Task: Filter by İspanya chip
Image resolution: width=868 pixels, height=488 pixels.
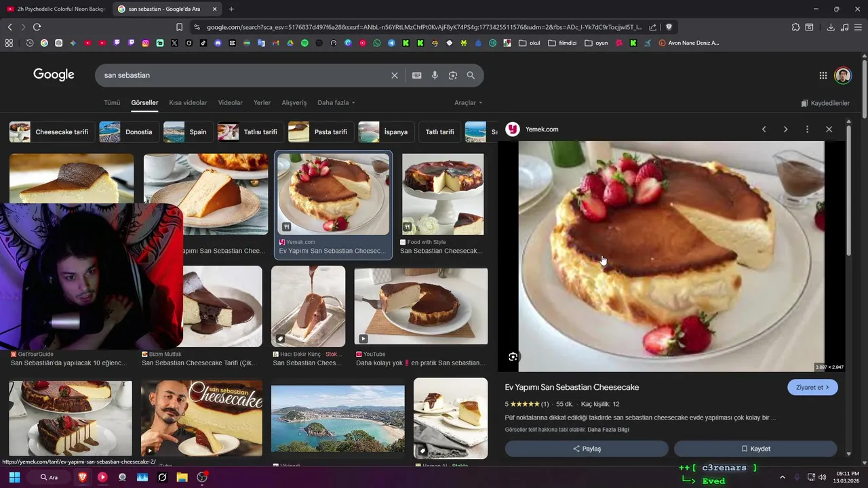Action: [x=386, y=132]
